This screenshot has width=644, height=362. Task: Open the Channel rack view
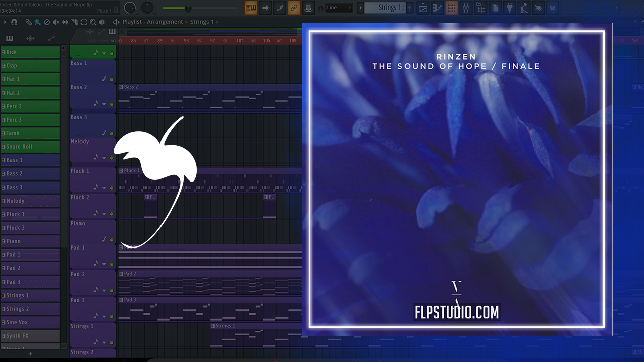(452, 8)
